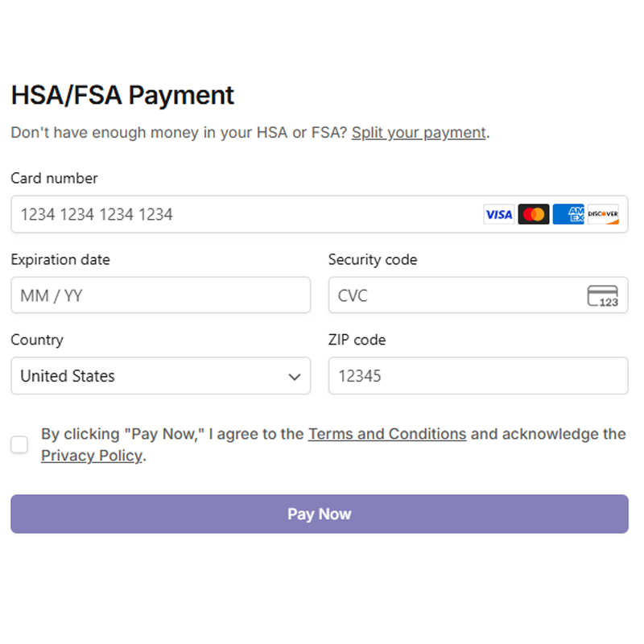Screen dimensions: 644x644
Task: Click the American Express logo
Action: 568,214
